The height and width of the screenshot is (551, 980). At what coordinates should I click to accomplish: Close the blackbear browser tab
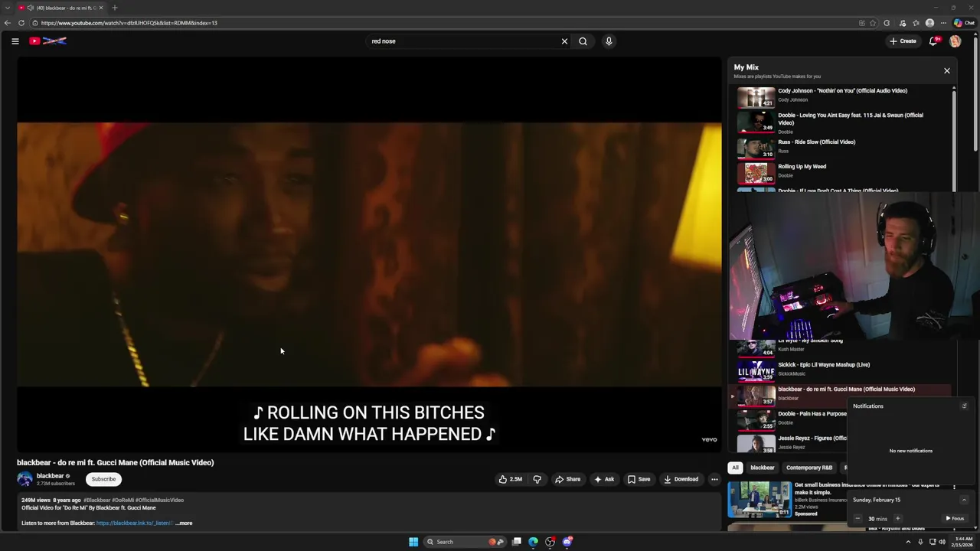click(100, 8)
